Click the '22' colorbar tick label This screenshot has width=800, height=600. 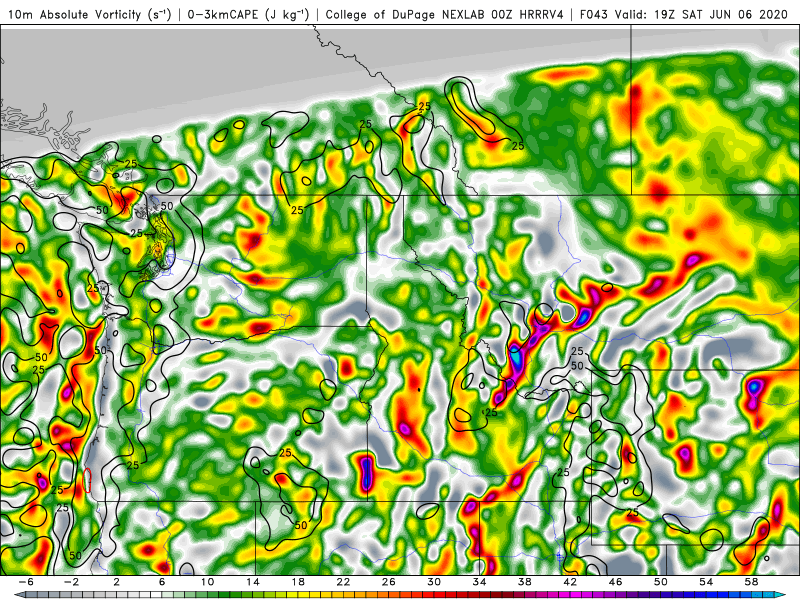[343, 582]
